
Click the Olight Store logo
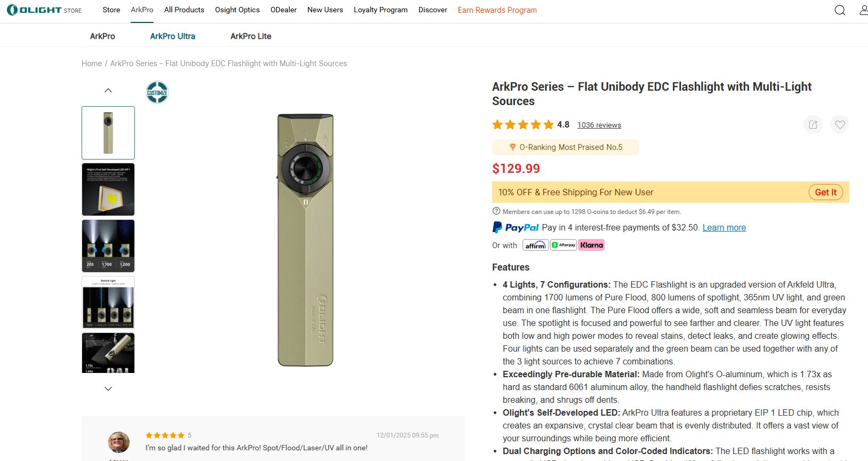pyautogui.click(x=44, y=10)
